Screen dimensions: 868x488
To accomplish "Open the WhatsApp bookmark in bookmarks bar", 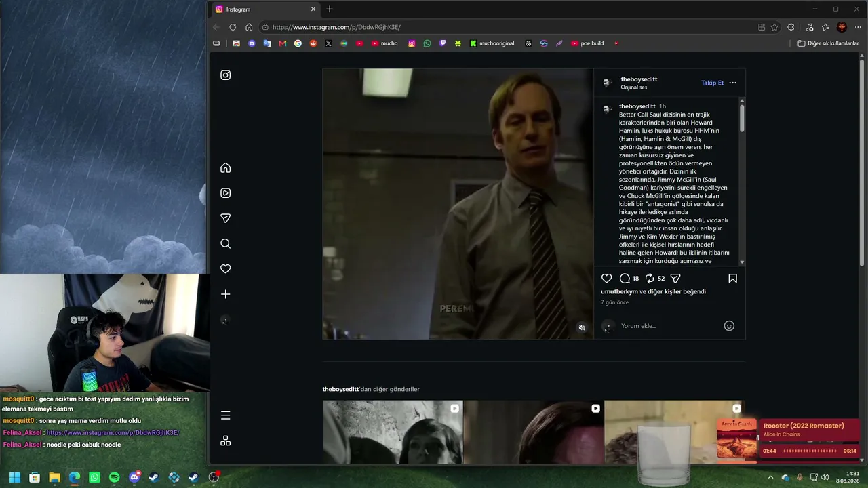I will (x=427, y=43).
